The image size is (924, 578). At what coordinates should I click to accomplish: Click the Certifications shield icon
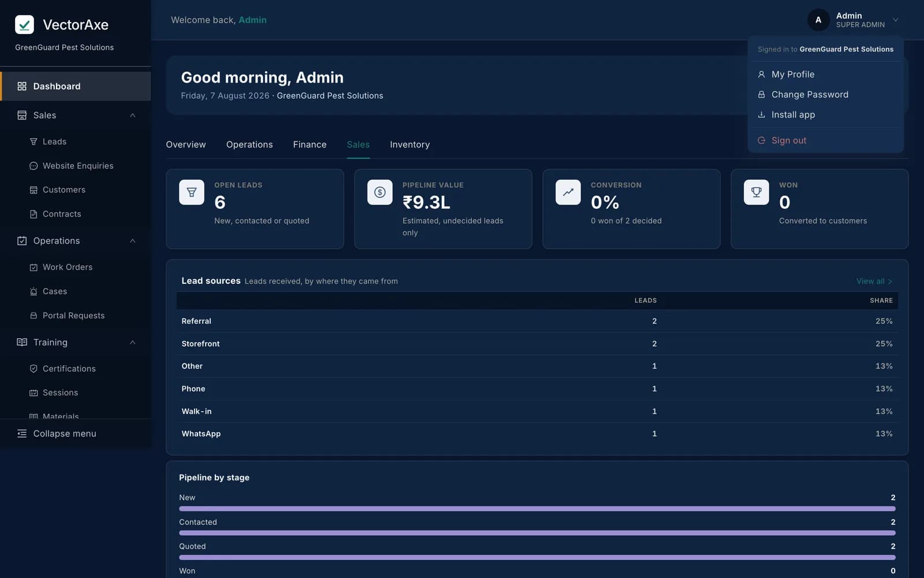click(33, 369)
